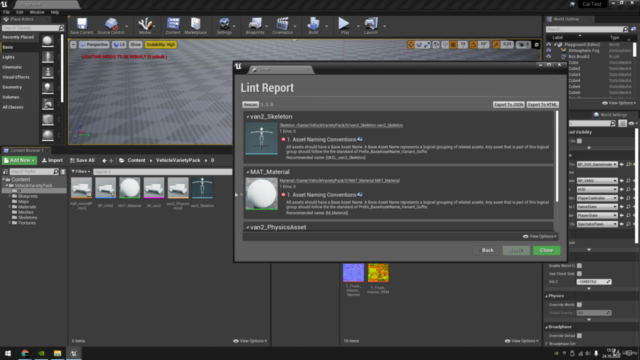Open the Content toolbar icon
640x360 pixels.
point(173,26)
